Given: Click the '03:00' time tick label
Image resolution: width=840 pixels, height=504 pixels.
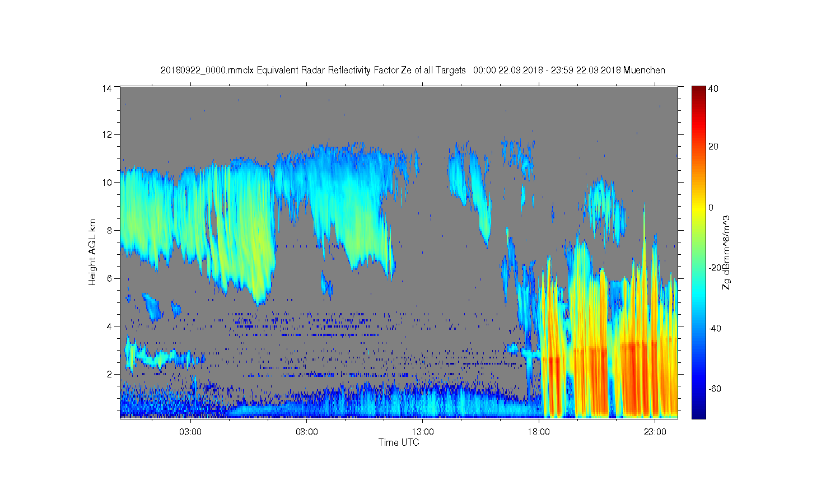Looking at the screenshot, I should 190,432.
